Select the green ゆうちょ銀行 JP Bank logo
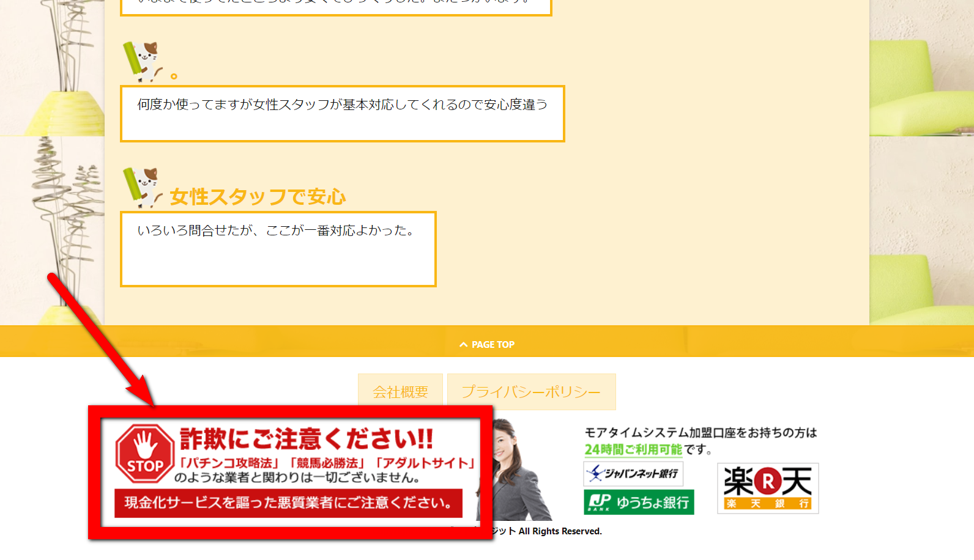The image size is (974, 560). pos(639,502)
